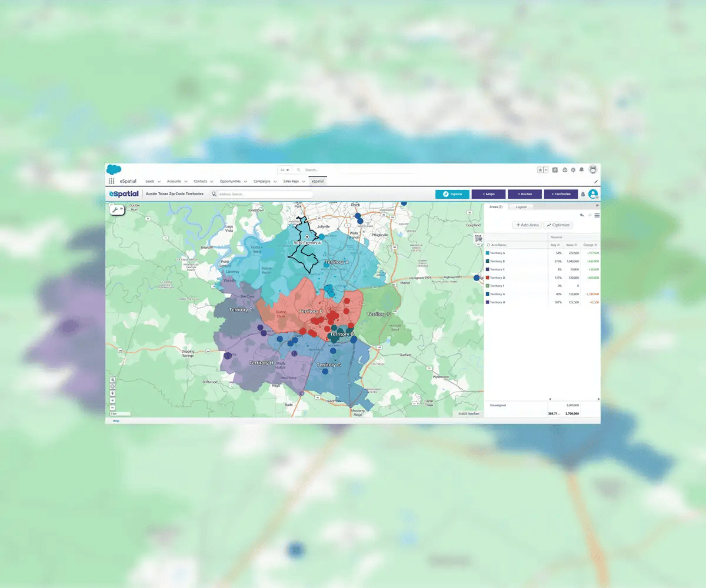Click the Optimize button
Image resolution: width=706 pixels, height=588 pixels.
558,225
